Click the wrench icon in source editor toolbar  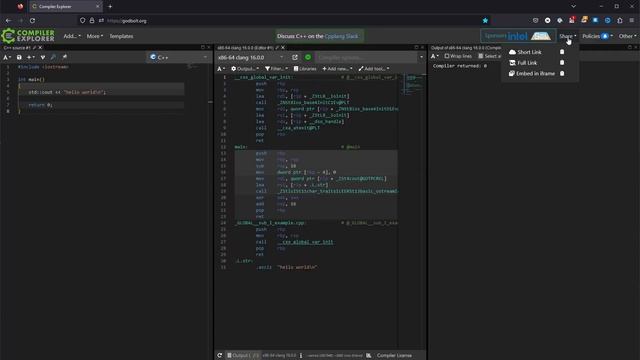click(53, 57)
